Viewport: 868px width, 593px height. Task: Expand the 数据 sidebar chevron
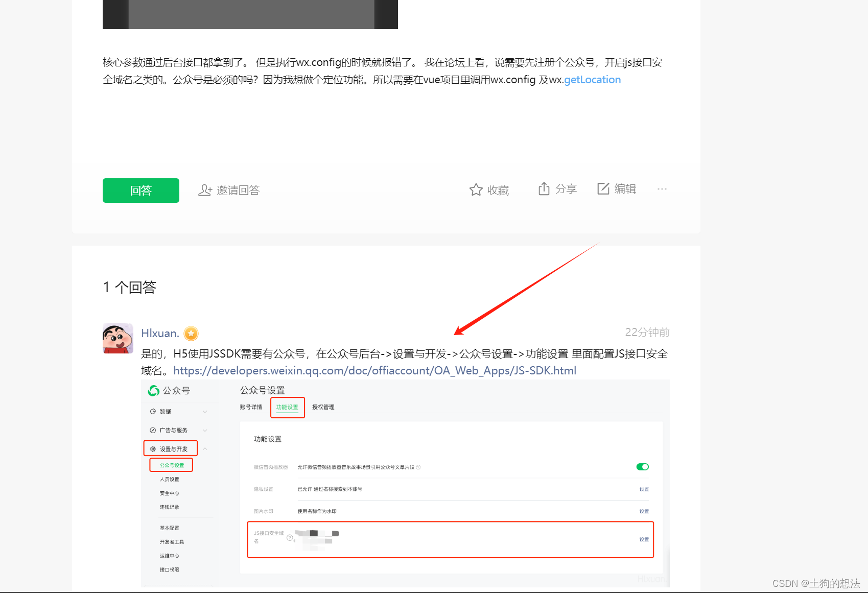click(x=205, y=411)
